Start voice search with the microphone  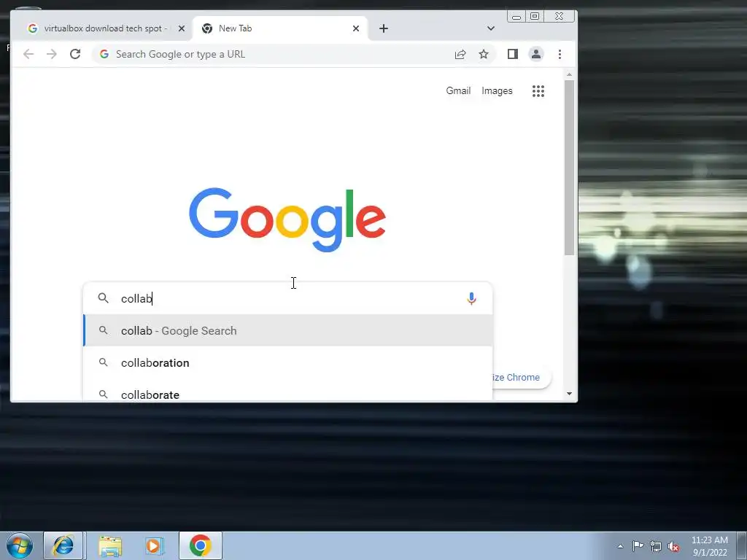point(472,298)
